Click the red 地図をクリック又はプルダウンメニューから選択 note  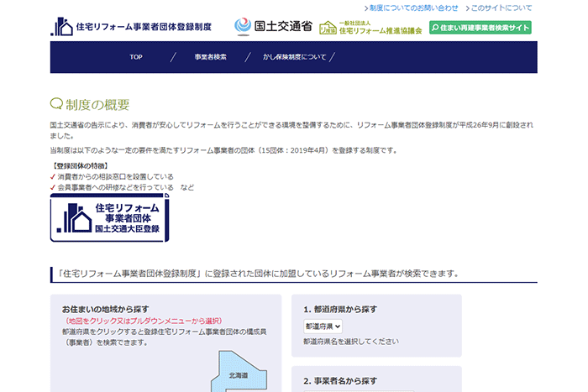click(x=144, y=321)
